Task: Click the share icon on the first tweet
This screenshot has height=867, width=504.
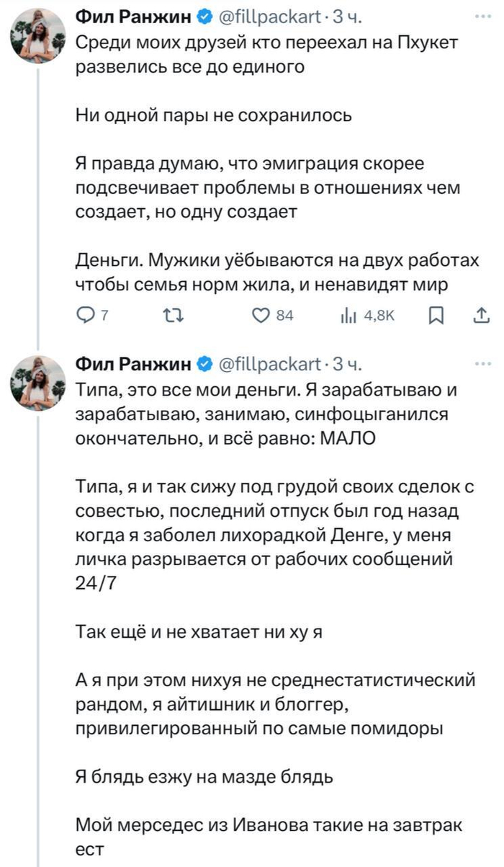Action: (481, 315)
